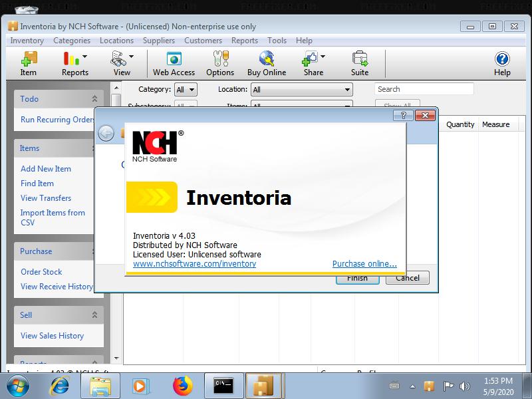Open the Windows Start orb
532x399 pixels.
[x=18, y=386]
